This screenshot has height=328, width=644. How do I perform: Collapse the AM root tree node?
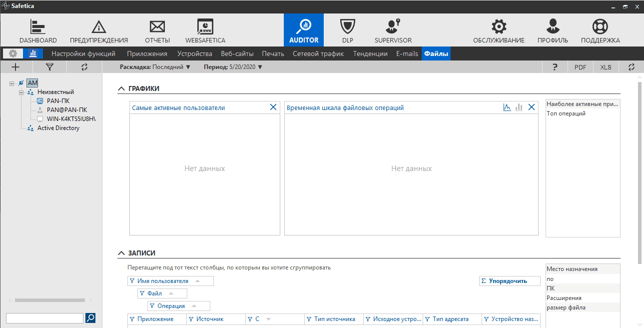tap(12, 83)
